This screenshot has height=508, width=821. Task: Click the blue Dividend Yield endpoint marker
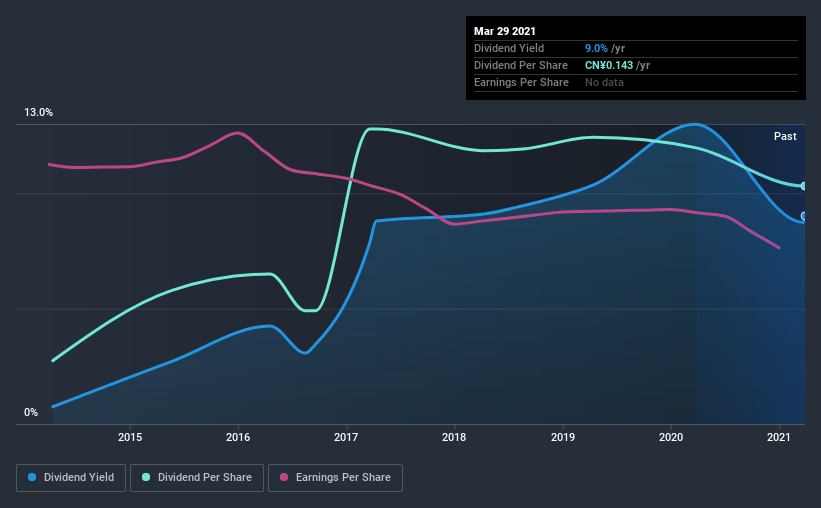pyautogui.click(x=803, y=216)
